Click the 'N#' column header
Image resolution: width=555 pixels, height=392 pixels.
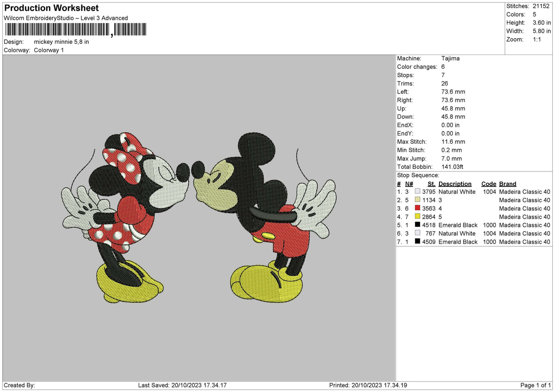click(x=409, y=184)
